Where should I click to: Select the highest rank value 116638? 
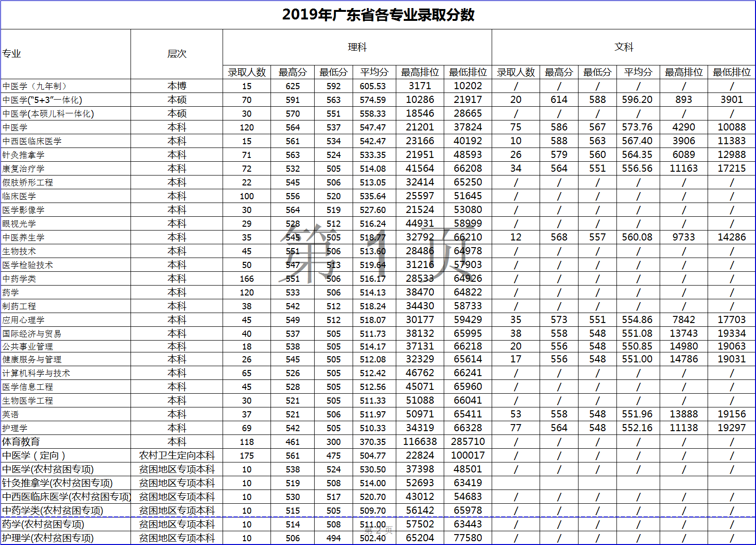pos(420,442)
